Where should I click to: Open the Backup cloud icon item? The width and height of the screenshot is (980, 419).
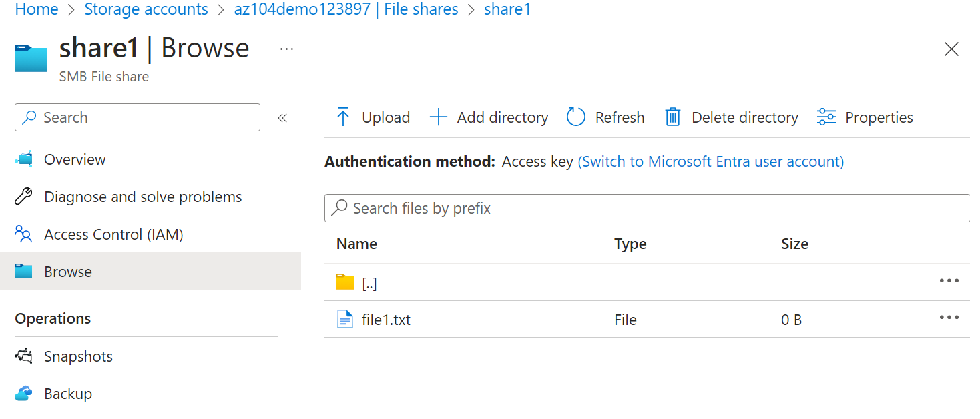tap(23, 394)
